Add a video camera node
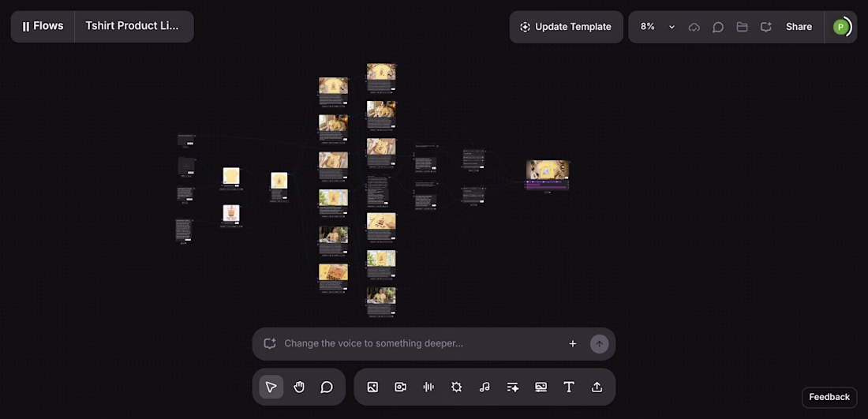 coord(400,387)
